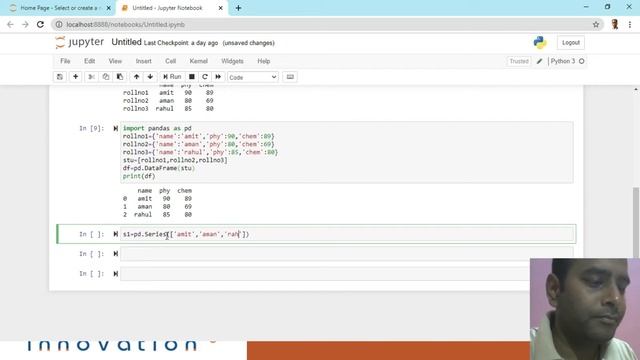Close the Untitled Jupyter Notebook tab
The width and height of the screenshot is (640, 360).
point(220,8)
